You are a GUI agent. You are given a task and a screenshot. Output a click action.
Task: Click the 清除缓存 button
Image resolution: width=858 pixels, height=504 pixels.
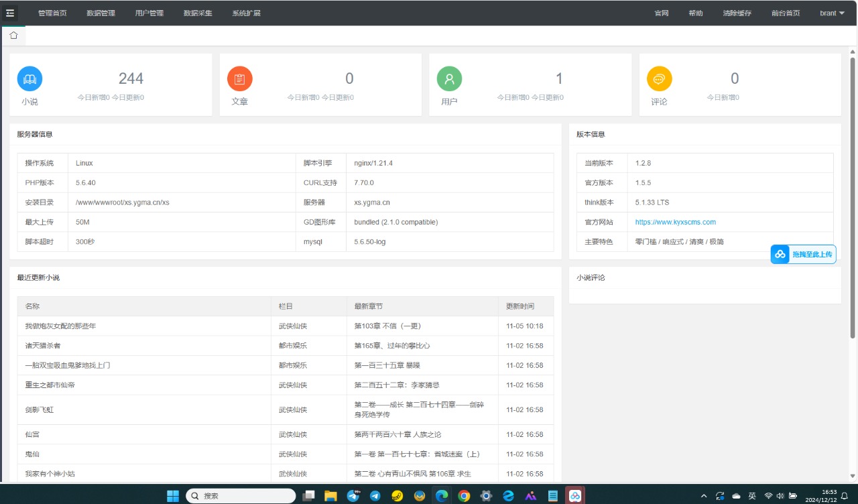(737, 13)
